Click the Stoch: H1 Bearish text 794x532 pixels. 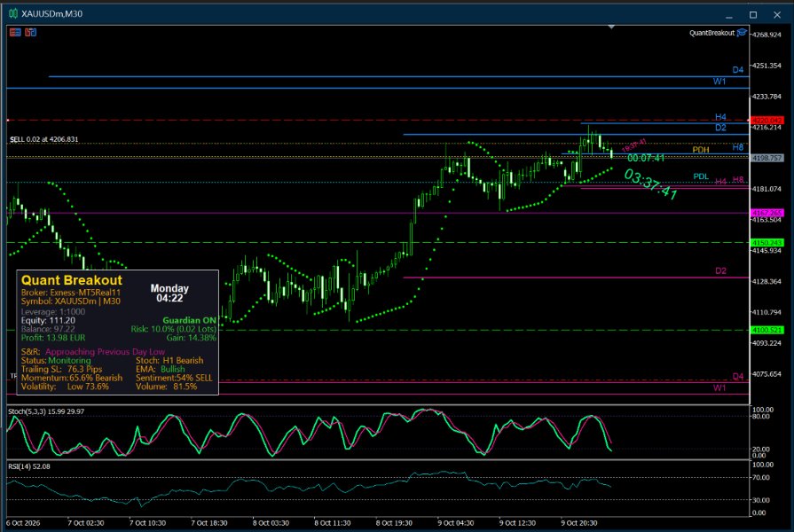point(169,360)
